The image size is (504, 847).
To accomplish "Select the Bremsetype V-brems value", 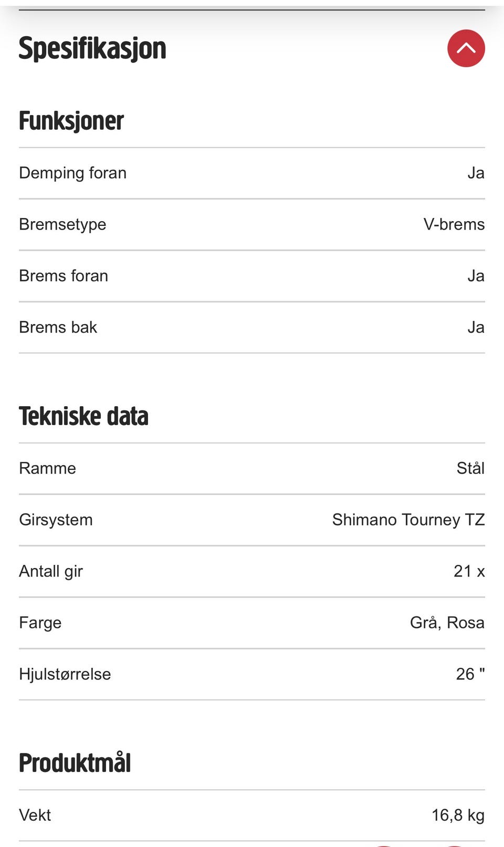I will [454, 224].
